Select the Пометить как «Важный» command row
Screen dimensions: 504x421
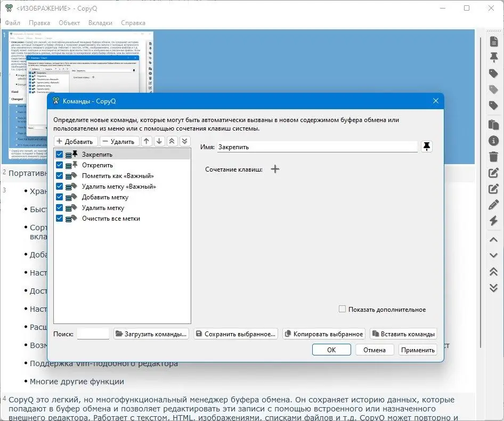(x=122, y=176)
